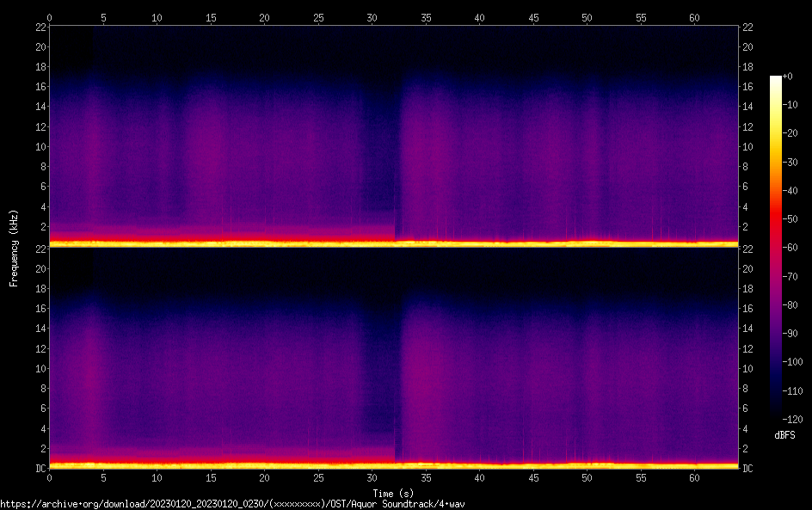Viewport: 812px width, 510px height.
Task: Click the 10 kHz label on lower channel's right axis
Action: 747,369
